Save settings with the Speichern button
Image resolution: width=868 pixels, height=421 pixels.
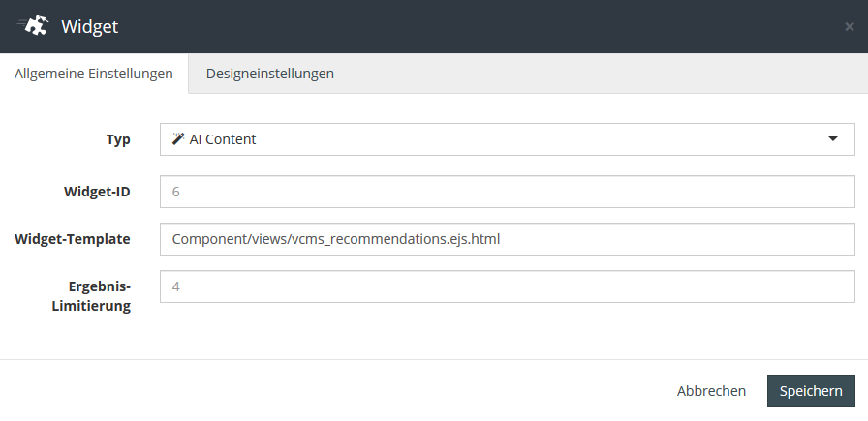pos(811,391)
